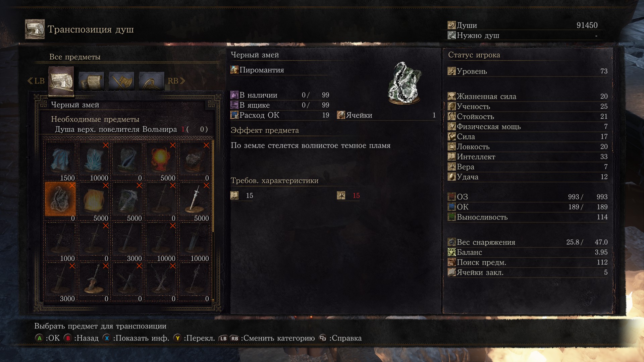Open the ring category tab
The image size is (644, 362).
[152, 81]
